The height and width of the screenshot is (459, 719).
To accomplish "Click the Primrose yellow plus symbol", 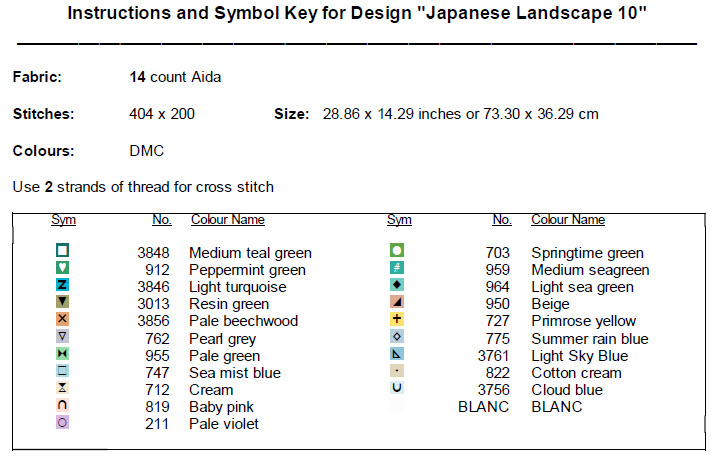I will point(397,320).
